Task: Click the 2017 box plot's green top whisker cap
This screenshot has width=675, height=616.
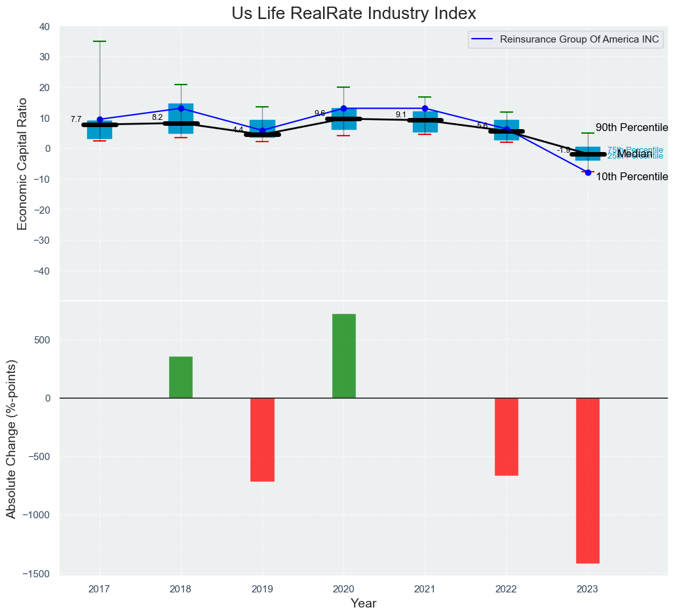Action: [x=100, y=41]
